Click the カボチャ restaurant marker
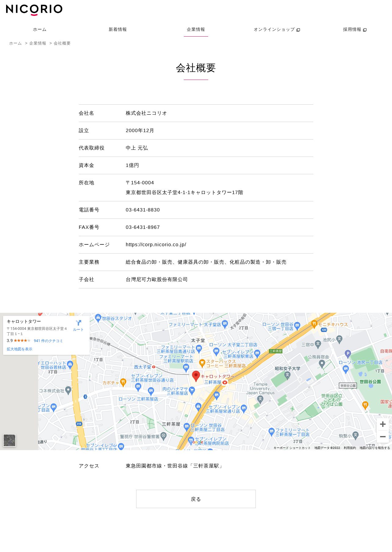Screen dimensions: 392x552 (123, 382)
